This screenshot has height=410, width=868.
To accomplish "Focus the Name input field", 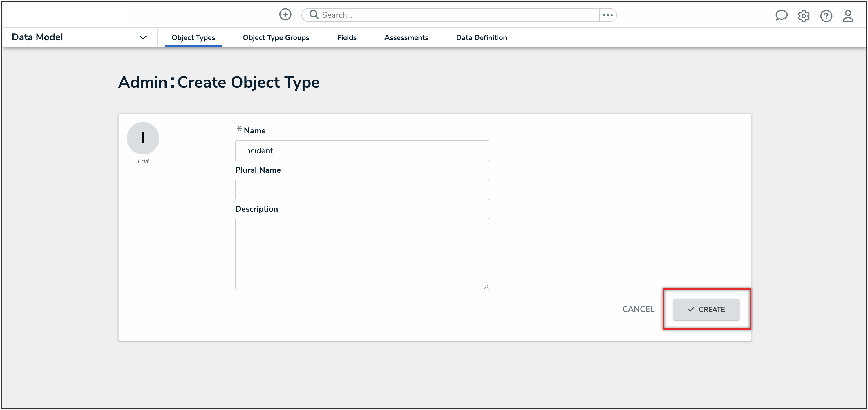I will [362, 151].
